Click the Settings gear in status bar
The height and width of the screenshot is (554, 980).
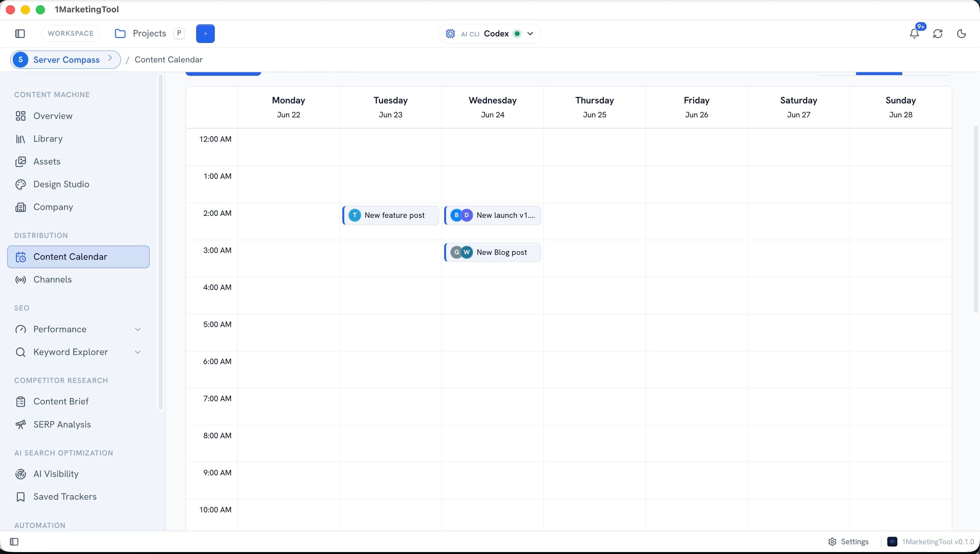pyautogui.click(x=832, y=542)
